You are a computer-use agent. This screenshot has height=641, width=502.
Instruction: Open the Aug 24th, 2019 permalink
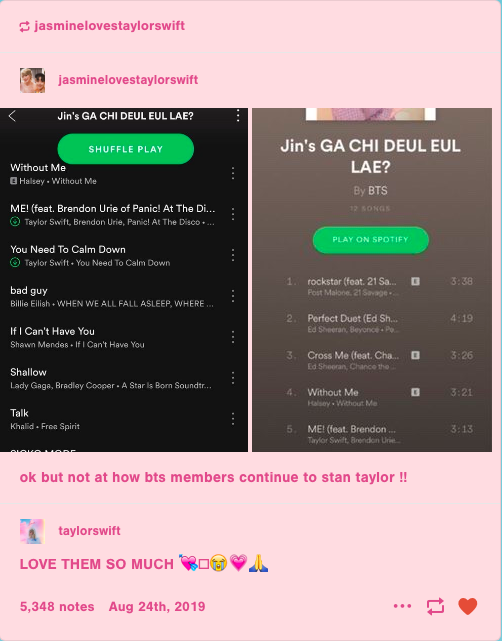coord(157,606)
